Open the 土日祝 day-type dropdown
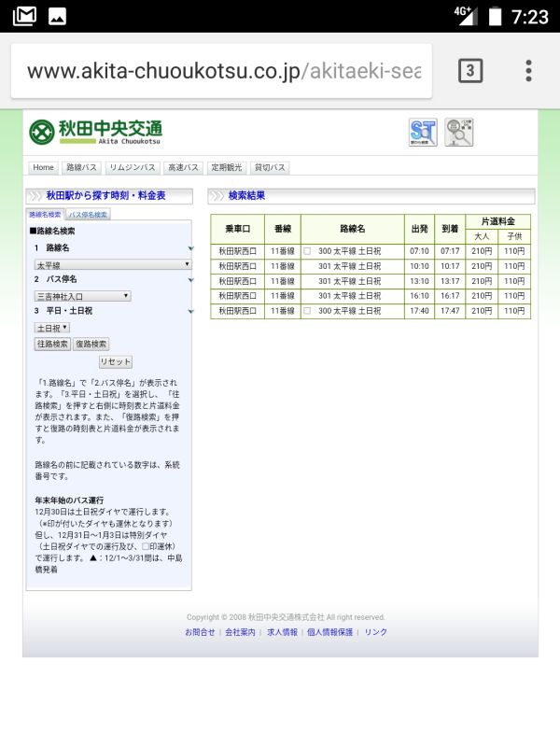The width and height of the screenshot is (560, 747). click(52, 328)
